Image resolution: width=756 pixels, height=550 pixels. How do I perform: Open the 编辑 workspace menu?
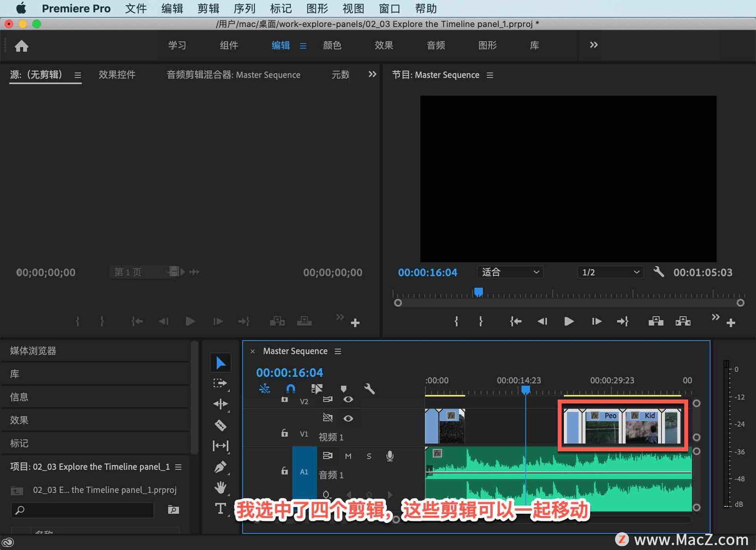(x=303, y=46)
